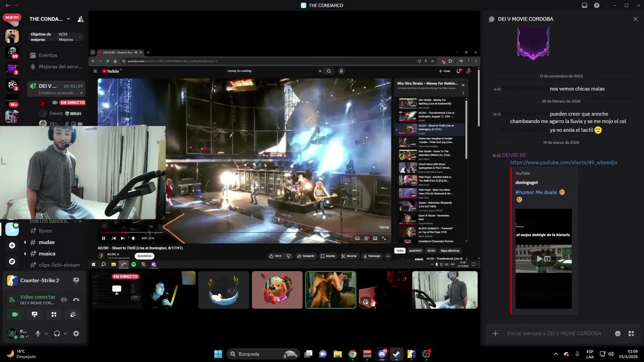Click the Add a Server plus icon

tap(12, 245)
